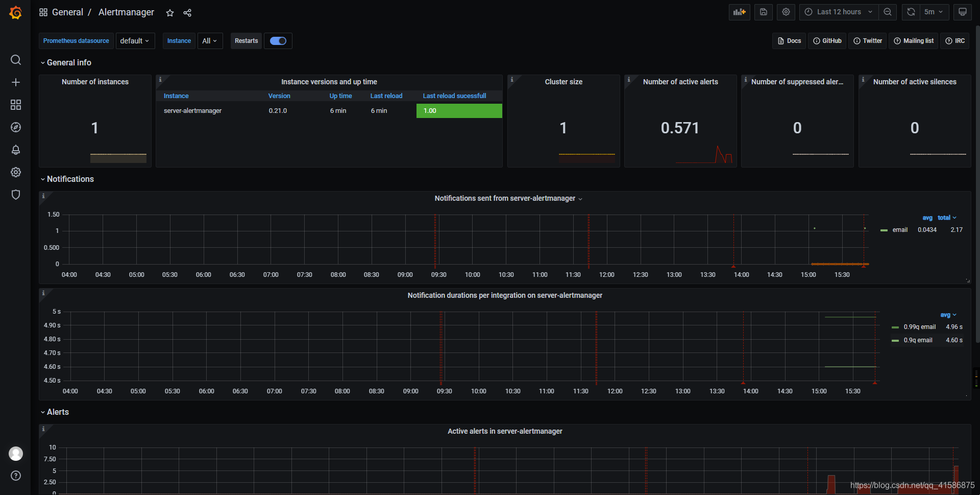Click the cycle view mode monitor icon
980x495 pixels.
962,12
